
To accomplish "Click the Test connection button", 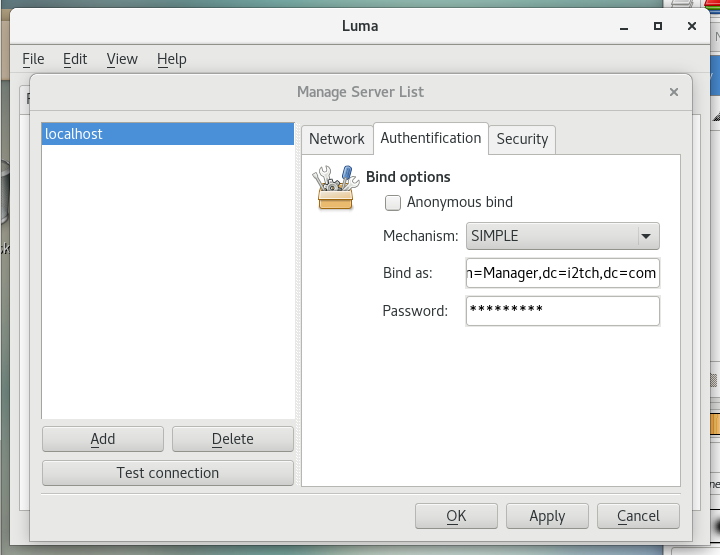I will (168, 473).
